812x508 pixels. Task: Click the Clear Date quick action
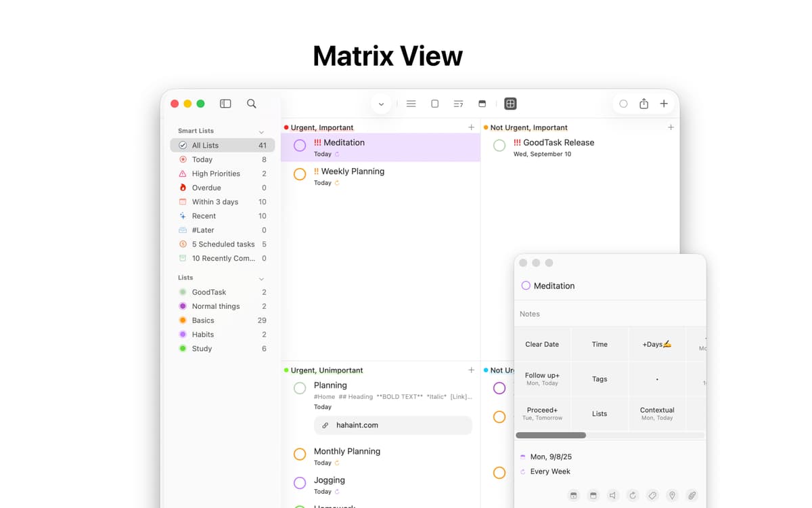click(542, 344)
